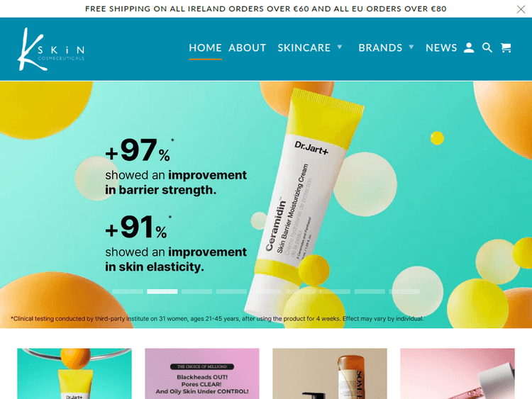Open the Skincare menu label
This screenshot has width=532, height=399.
click(x=304, y=47)
